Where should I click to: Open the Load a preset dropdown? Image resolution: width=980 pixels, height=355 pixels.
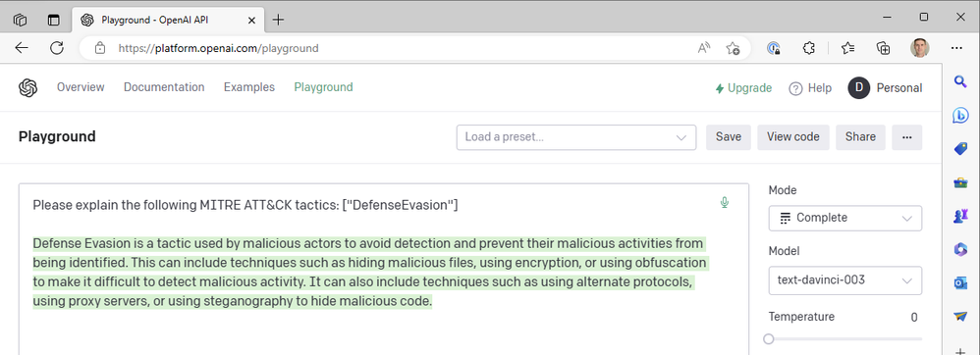[x=576, y=137]
